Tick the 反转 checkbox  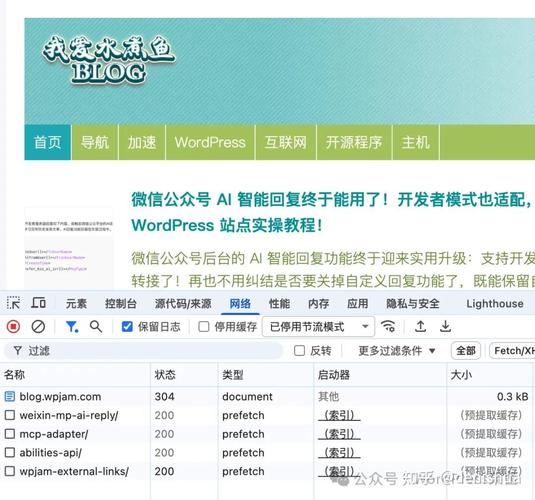[x=299, y=351]
